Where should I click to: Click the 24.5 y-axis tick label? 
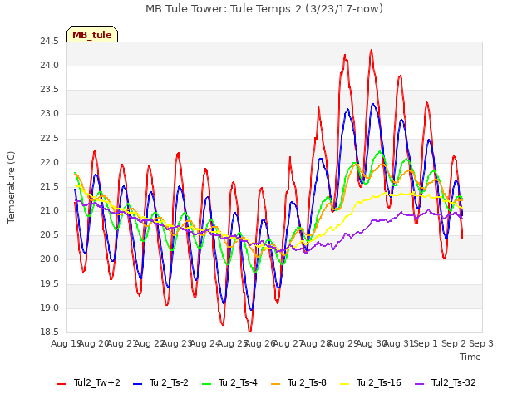50,42
